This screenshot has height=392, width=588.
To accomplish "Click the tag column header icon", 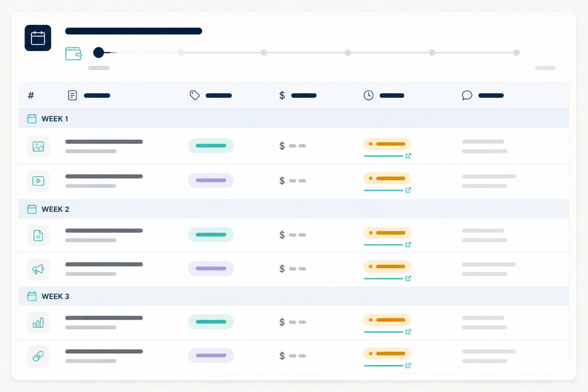I will 195,95.
